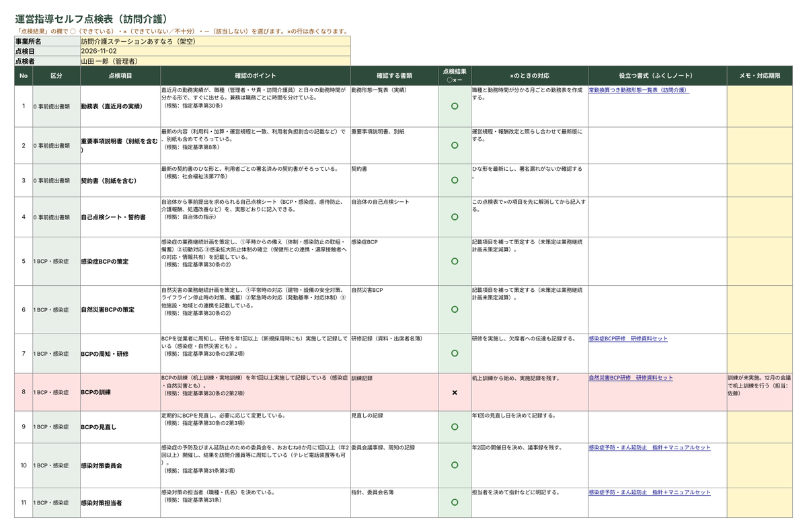The height and width of the screenshot is (532, 807).
Task: Click the ○ result in the BCPの周知・研修 row
Action: (455, 353)
